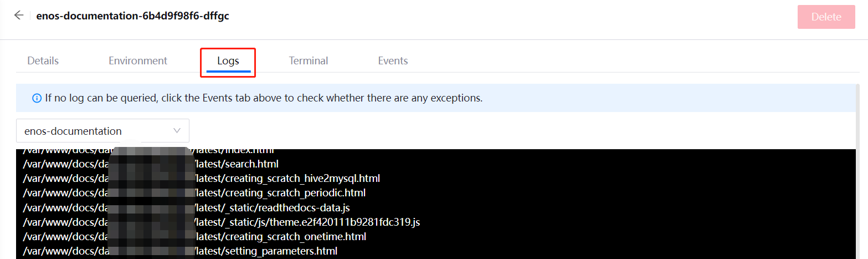868x259 pixels.
Task: Select the Logs tab
Action: [228, 61]
